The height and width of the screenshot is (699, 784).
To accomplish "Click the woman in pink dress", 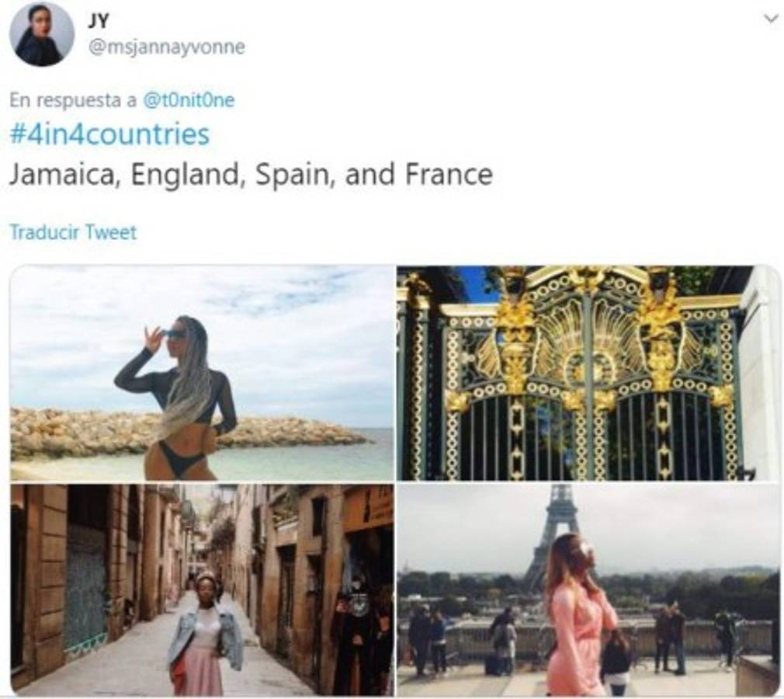I will pyautogui.click(x=582, y=614).
